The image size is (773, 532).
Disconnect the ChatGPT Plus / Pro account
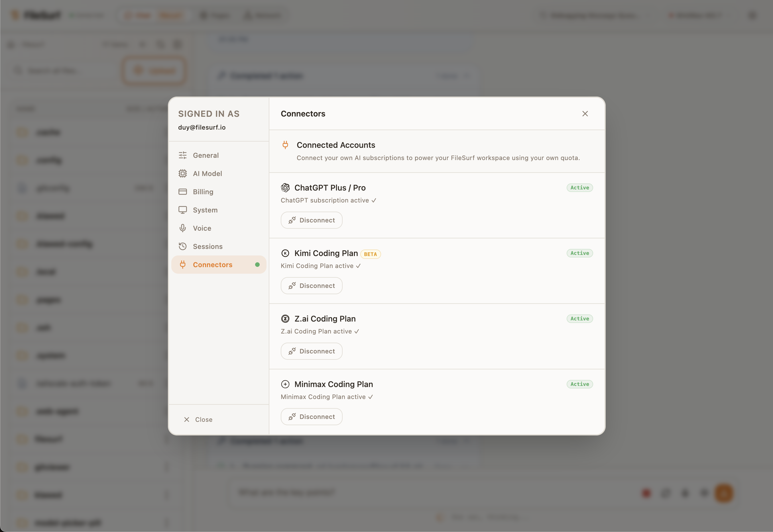[x=311, y=220]
